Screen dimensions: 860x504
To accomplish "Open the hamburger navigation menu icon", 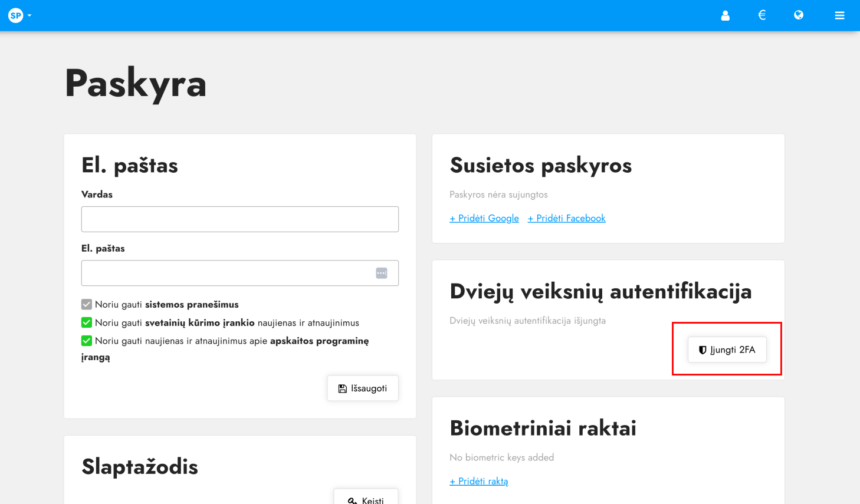I will coord(839,15).
